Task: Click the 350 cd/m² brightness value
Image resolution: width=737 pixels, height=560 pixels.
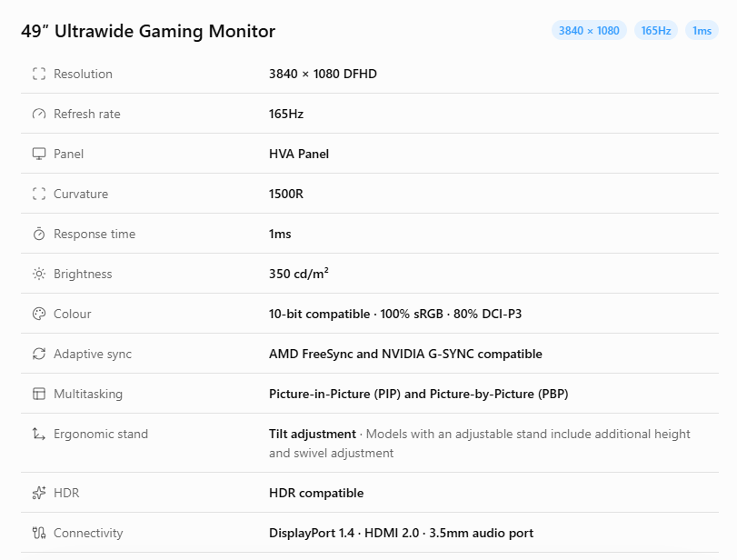Action: click(299, 274)
